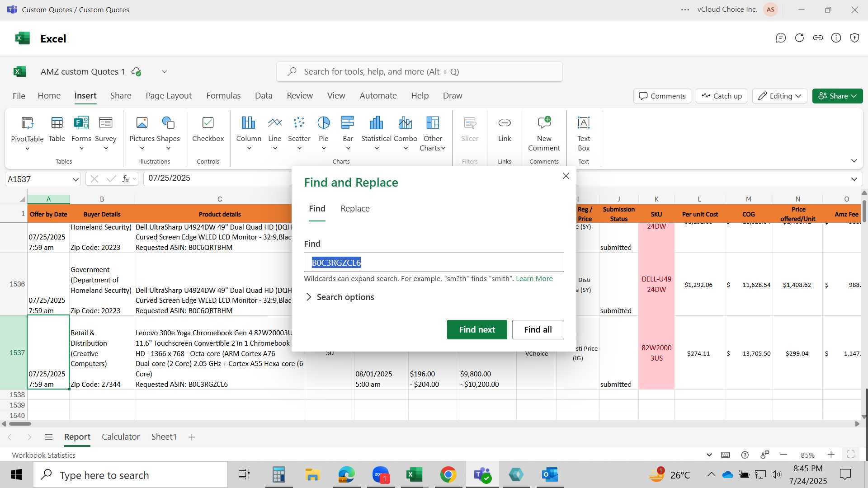This screenshot has width=868, height=488.
Task: Open Workbook Statistics
Action: click(43, 455)
